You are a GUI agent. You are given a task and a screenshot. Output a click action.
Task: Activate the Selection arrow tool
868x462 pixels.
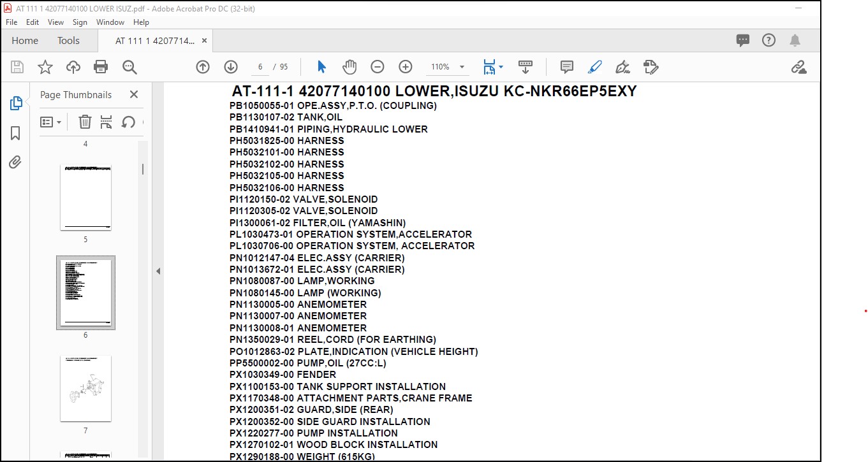(321, 67)
